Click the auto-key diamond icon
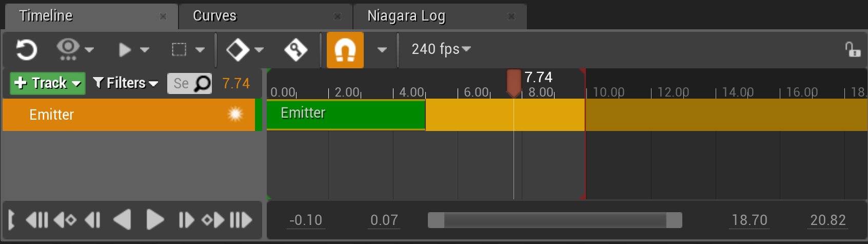This screenshot has height=244, width=868. 295,50
